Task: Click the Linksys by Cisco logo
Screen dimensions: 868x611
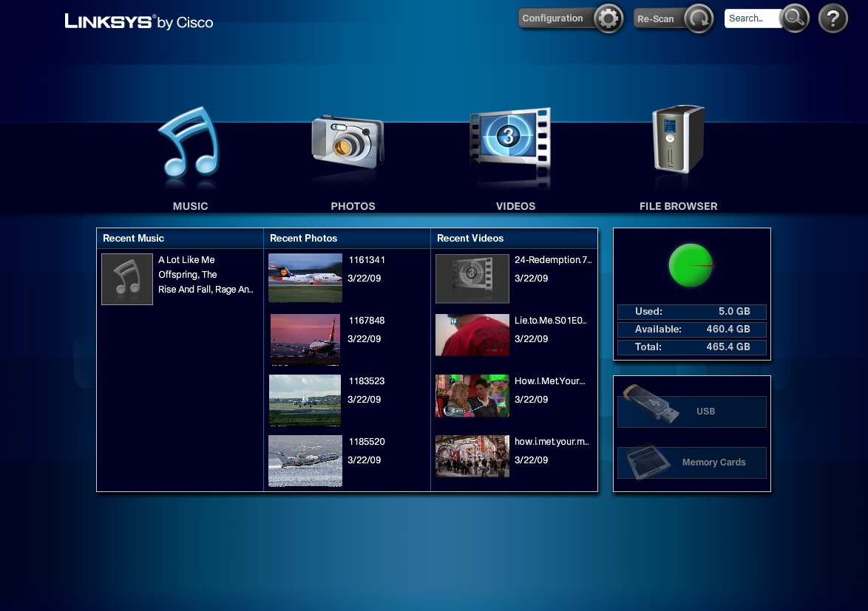Action: (139, 21)
